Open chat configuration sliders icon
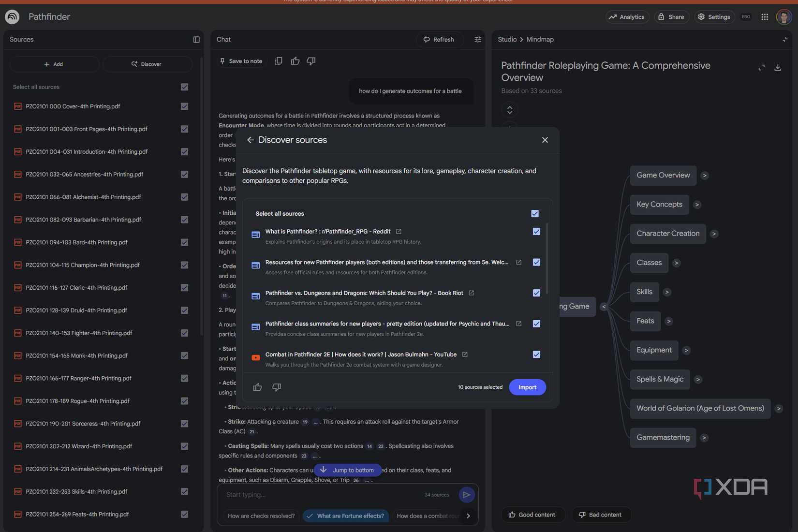This screenshot has height=532, width=798. click(478, 40)
